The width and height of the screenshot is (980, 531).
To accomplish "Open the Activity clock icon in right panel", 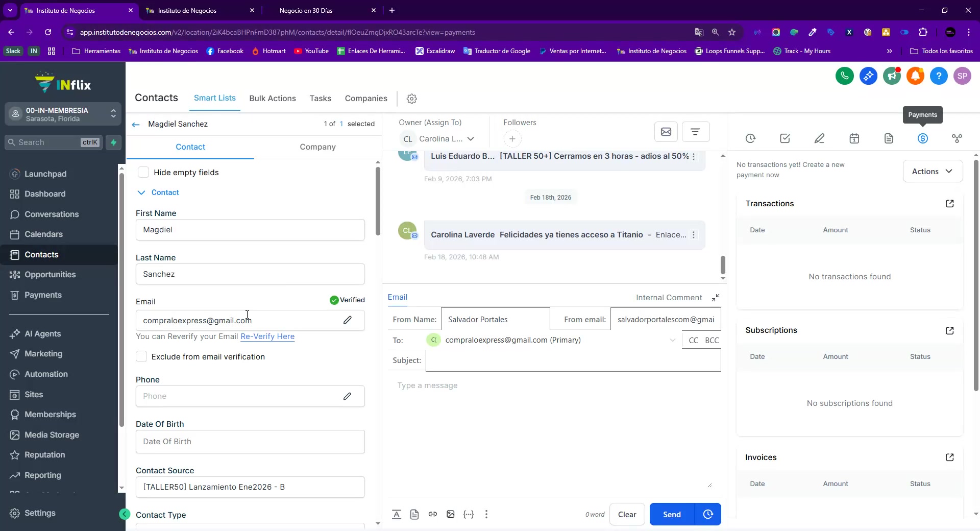I will (x=750, y=138).
